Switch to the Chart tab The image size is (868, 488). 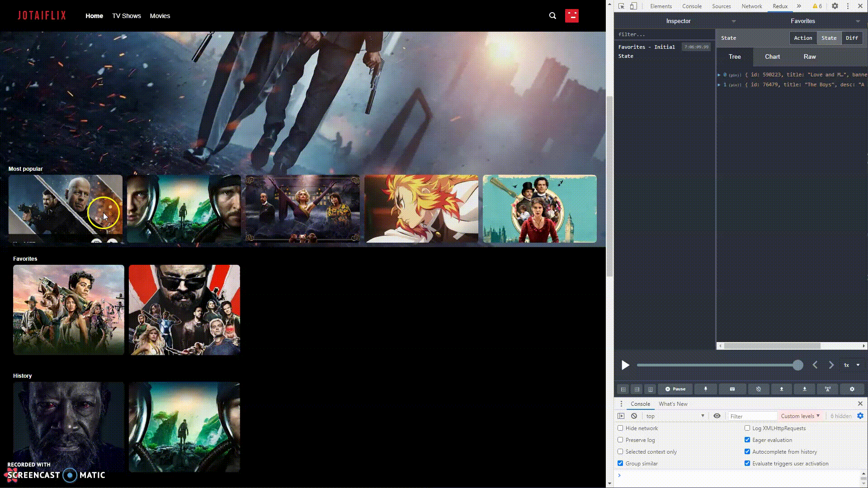772,57
